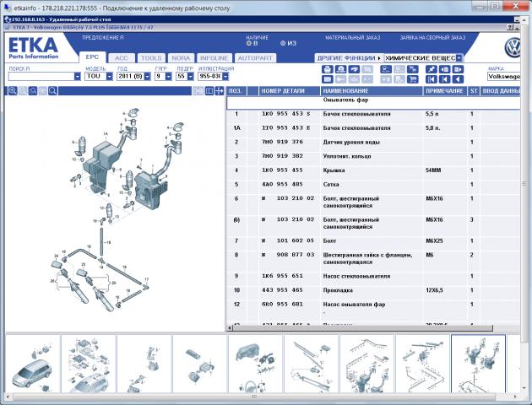Click the Марка field showing Volkswagen
Image resolution: width=532 pixels, height=405 pixels.
click(x=504, y=76)
